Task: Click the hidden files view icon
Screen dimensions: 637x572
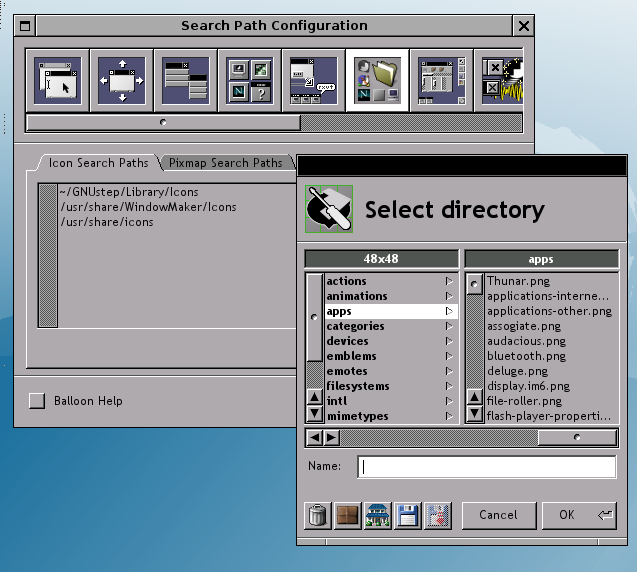Action: pyautogui.click(x=438, y=516)
